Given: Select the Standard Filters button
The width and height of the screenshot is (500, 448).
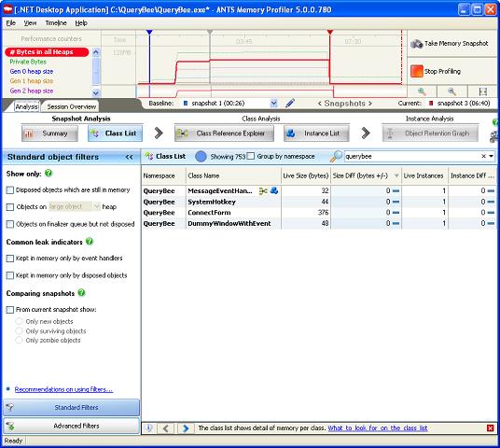Looking at the screenshot, I should 72,408.
